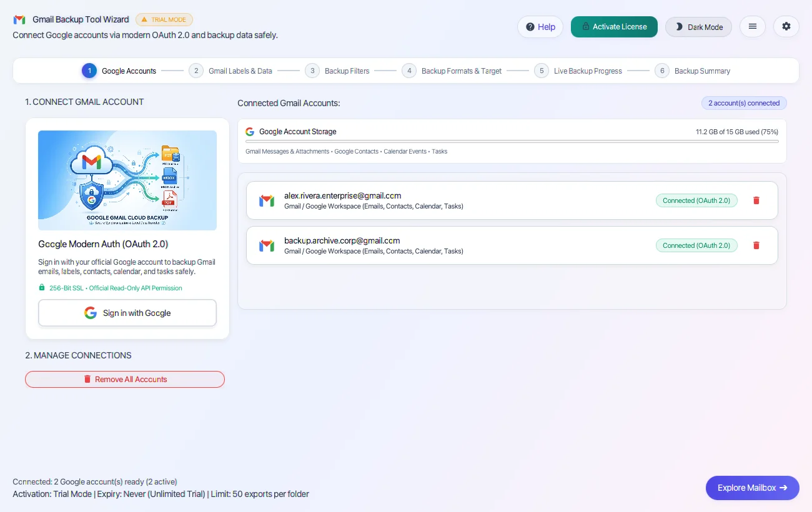This screenshot has height=512, width=812.
Task: Click Activate License
Action: 614,27
